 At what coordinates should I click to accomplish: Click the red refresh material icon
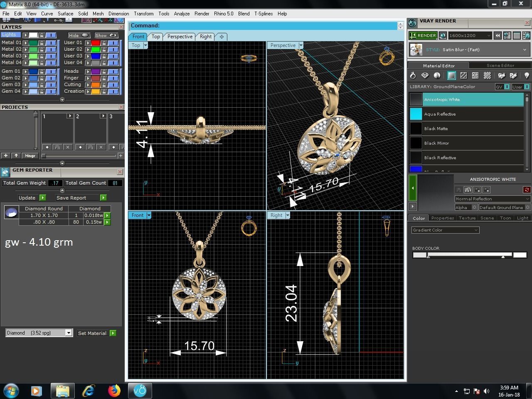[x=527, y=190]
